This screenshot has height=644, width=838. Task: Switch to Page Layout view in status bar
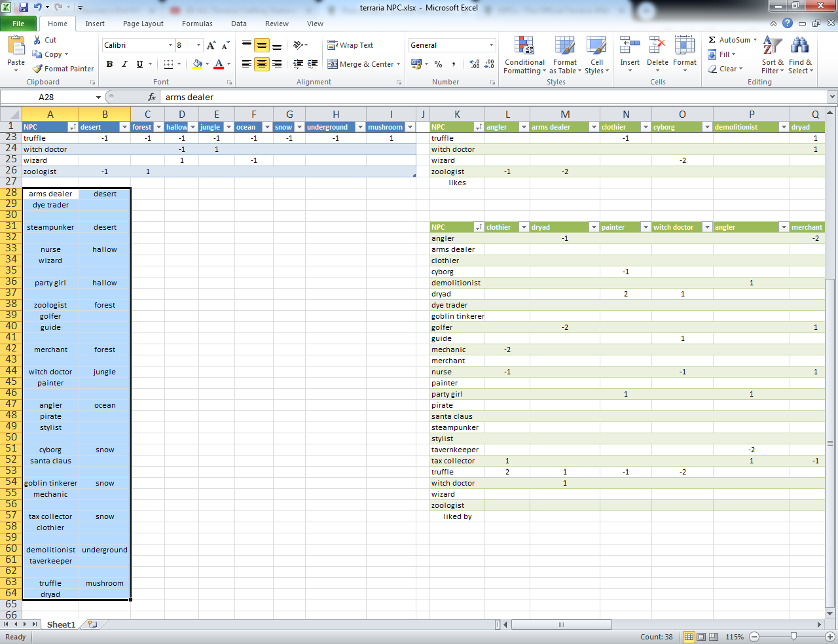(x=701, y=637)
